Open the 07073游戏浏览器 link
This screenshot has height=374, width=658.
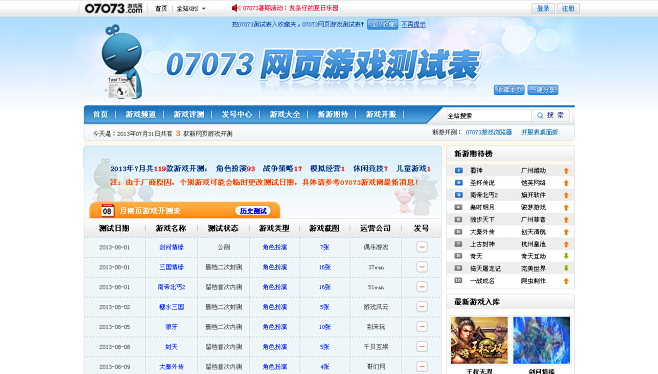489,132
